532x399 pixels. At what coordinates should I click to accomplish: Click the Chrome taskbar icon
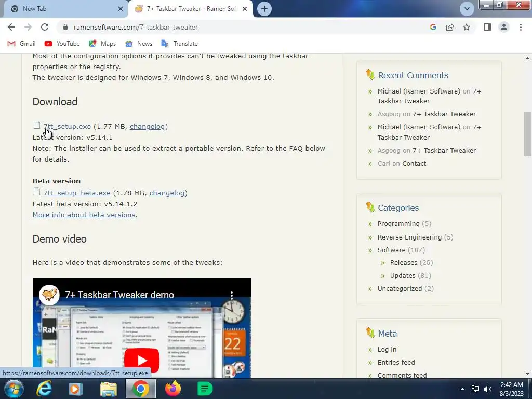(140, 389)
